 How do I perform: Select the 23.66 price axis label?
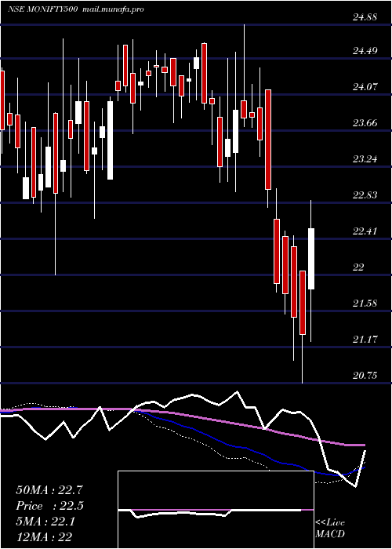(365, 123)
